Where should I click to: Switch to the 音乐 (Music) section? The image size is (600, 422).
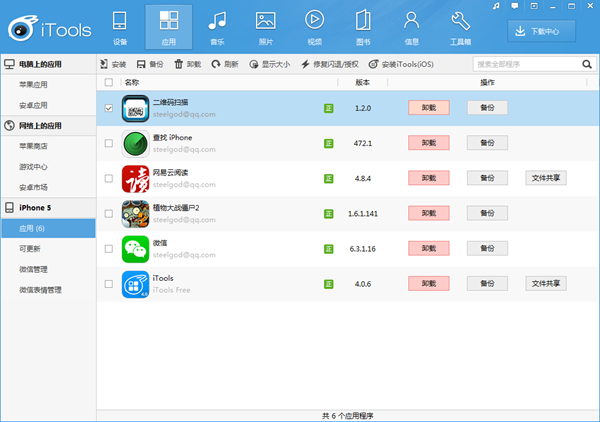click(216, 28)
